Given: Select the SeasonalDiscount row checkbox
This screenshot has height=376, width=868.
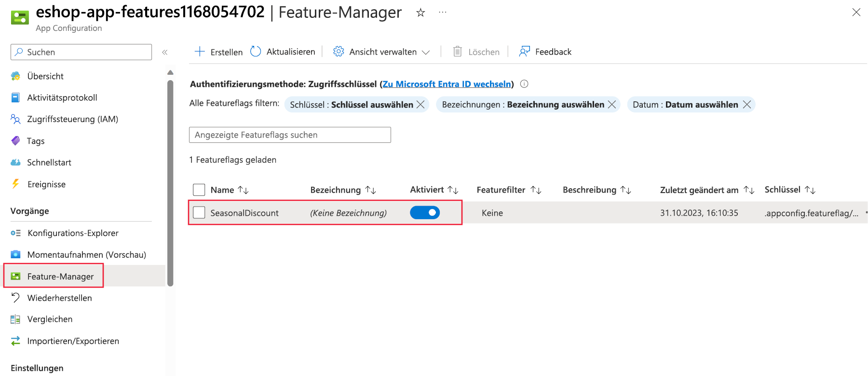Looking at the screenshot, I should pos(199,212).
